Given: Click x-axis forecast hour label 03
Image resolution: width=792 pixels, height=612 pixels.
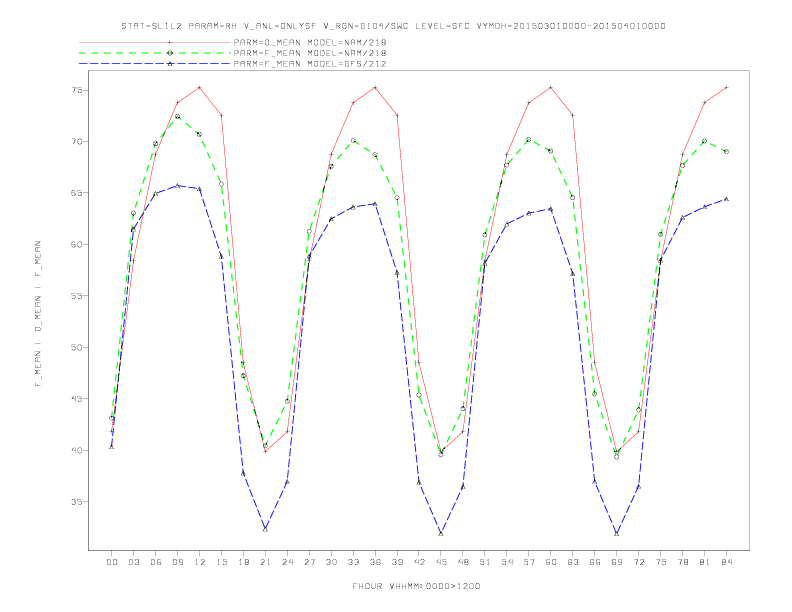Looking at the screenshot, I should point(134,562).
